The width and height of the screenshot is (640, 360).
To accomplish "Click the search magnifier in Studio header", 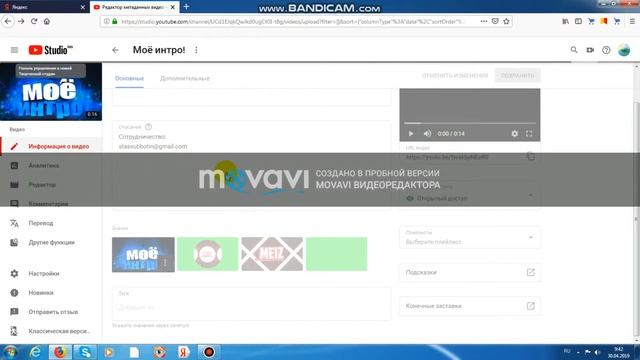I will (574, 50).
